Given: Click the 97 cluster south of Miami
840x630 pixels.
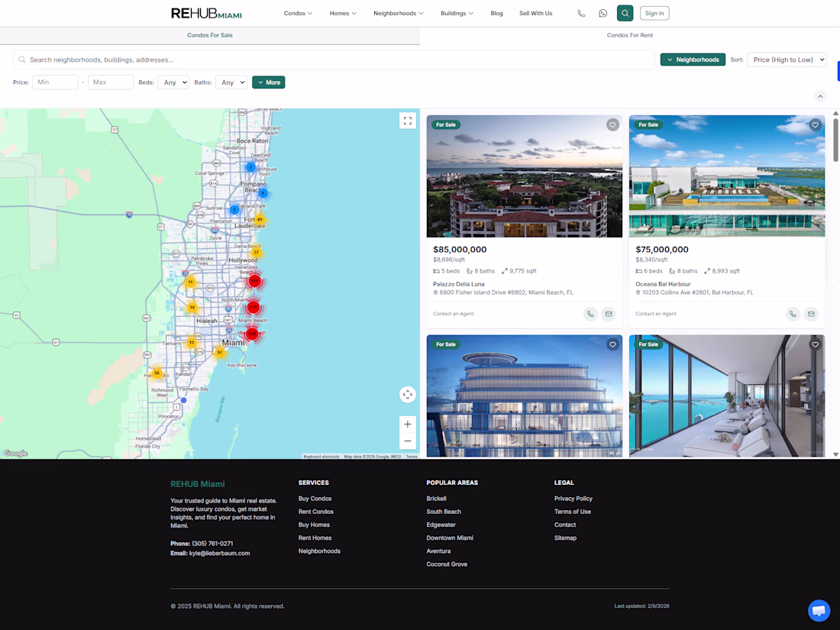Looking at the screenshot, I should (219, 353).
